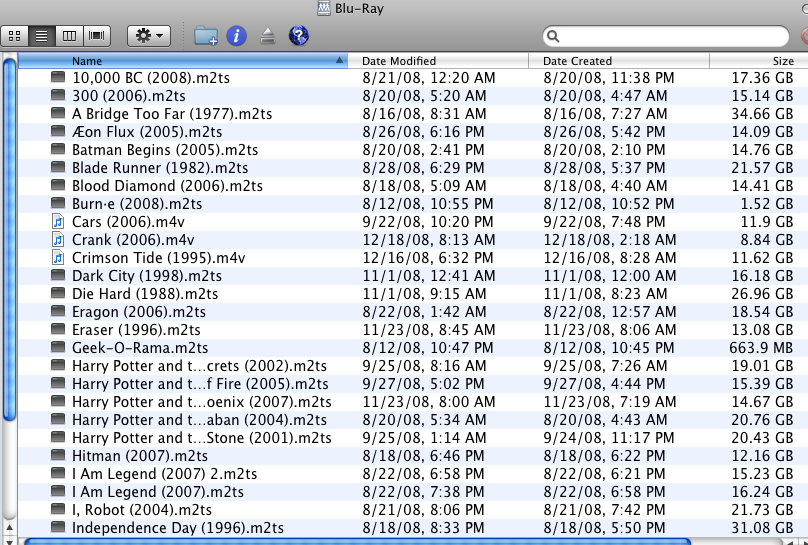This screenshot has width=808, height=545.
Task: Sort by Date Created column header
Action: [x=619, y=61]
